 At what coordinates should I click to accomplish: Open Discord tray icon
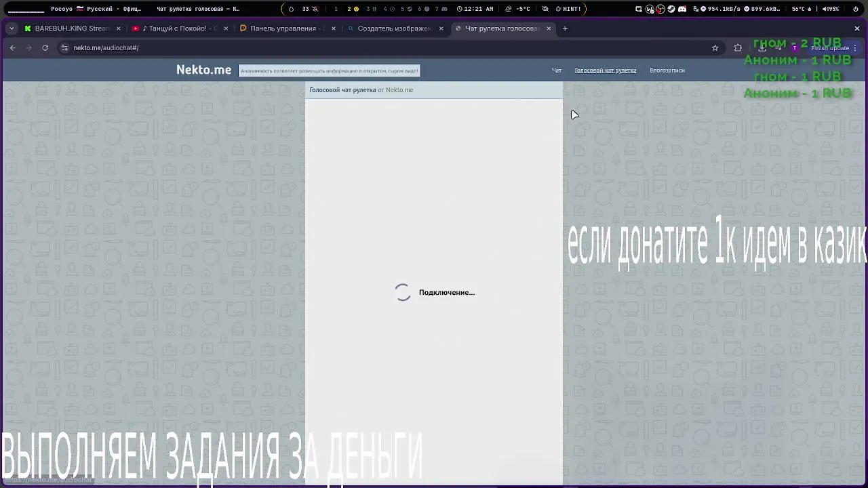[682, 9]
